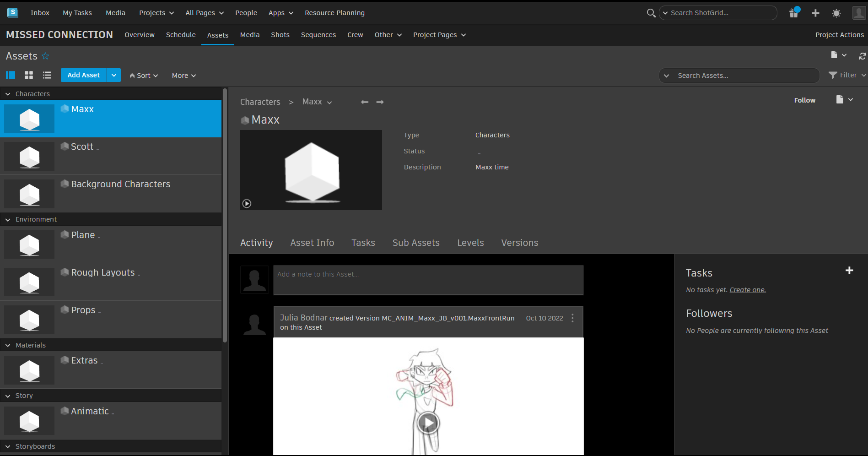The width and height of the screenshot is (868, 456).
Task: Click the plus create icon in top bar
Action: tap(815, 13)
